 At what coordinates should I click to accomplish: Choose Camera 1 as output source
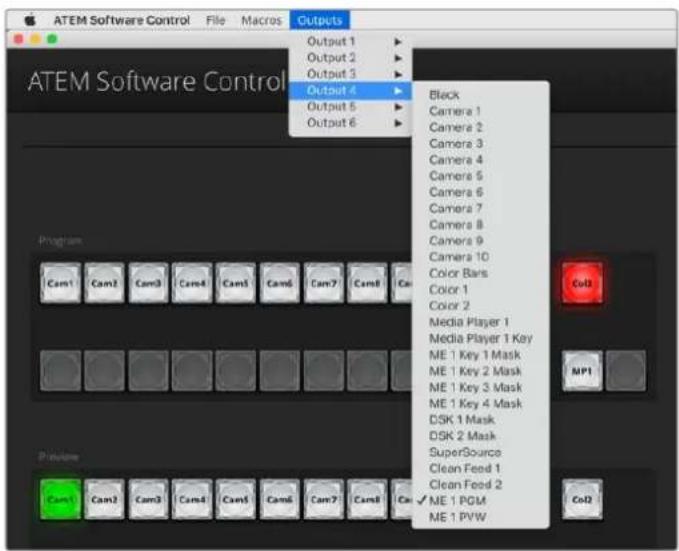(481, 111)
